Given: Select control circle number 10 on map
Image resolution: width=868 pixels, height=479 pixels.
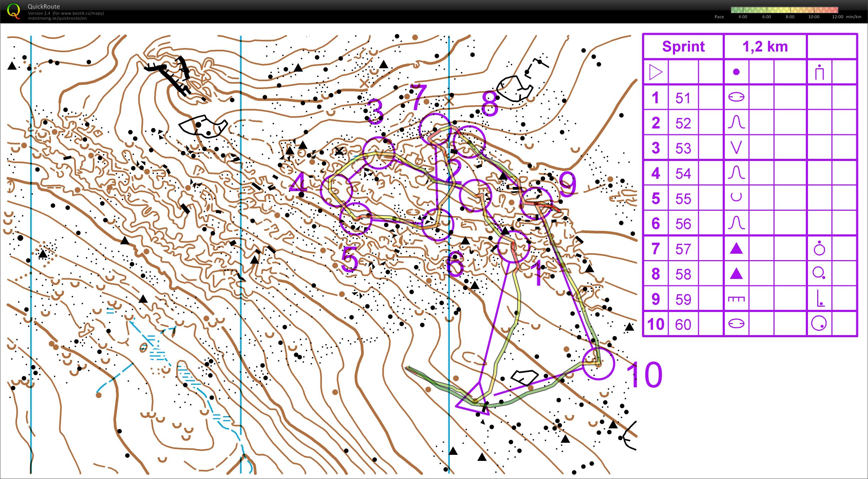Looking at the screenshot, I should coord(599,364).
